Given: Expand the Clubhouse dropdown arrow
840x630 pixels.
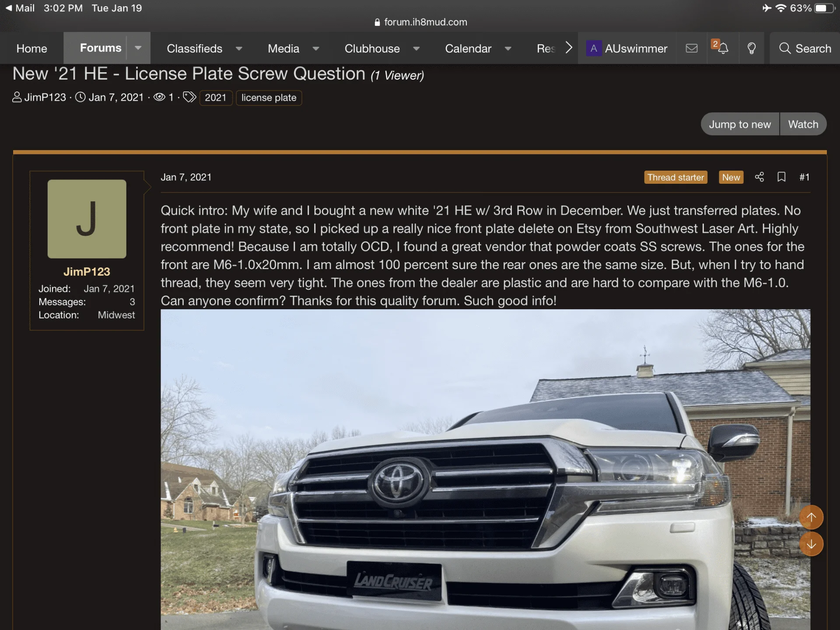Looking at the screenshot, I should coord(416,49).
